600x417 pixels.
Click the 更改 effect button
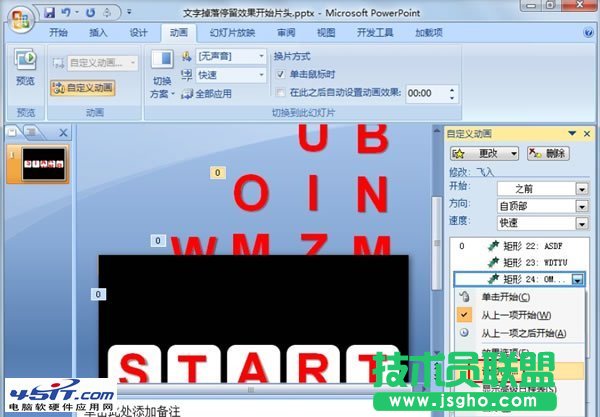(484, 154)
